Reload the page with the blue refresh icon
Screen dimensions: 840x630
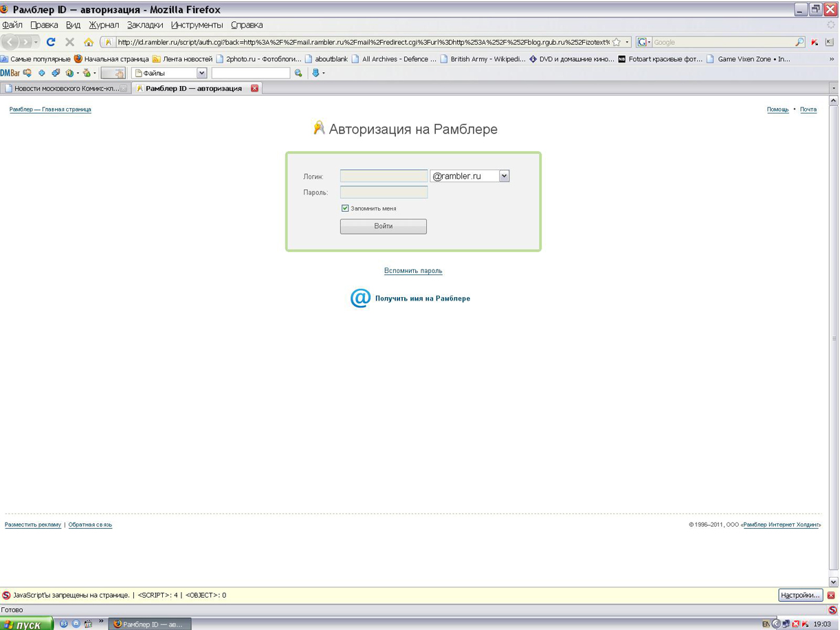coord(51,42)
